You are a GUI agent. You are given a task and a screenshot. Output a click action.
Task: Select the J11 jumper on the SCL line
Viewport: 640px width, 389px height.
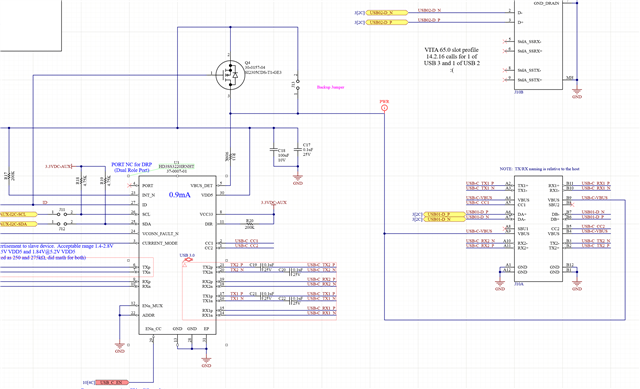62,213
